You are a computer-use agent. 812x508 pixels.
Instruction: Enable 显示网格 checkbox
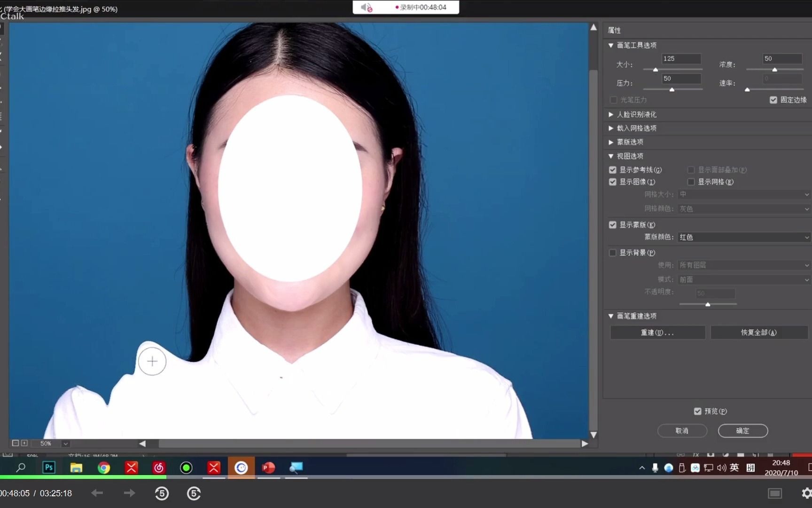pyautogui.click(x=691, y=182)
